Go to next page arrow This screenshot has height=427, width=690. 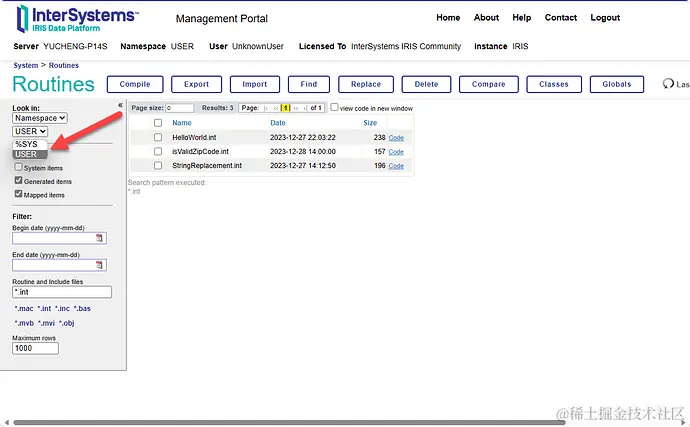point(296,108)
